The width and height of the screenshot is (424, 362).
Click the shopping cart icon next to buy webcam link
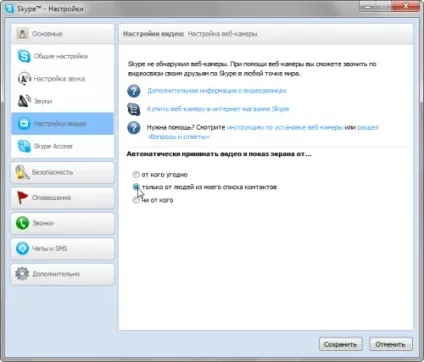tap(134, 109)
